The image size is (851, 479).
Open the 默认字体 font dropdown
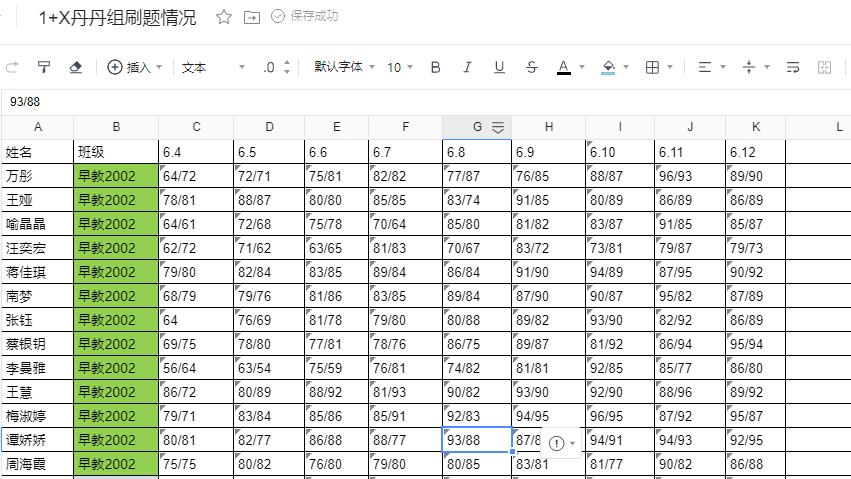[344, 67]
